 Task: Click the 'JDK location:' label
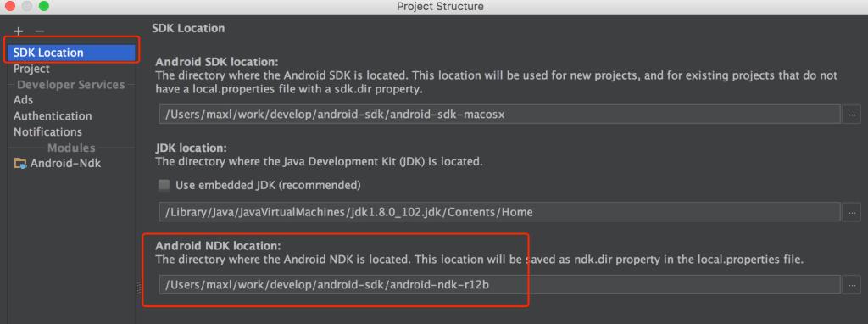[x=192, y=148]
